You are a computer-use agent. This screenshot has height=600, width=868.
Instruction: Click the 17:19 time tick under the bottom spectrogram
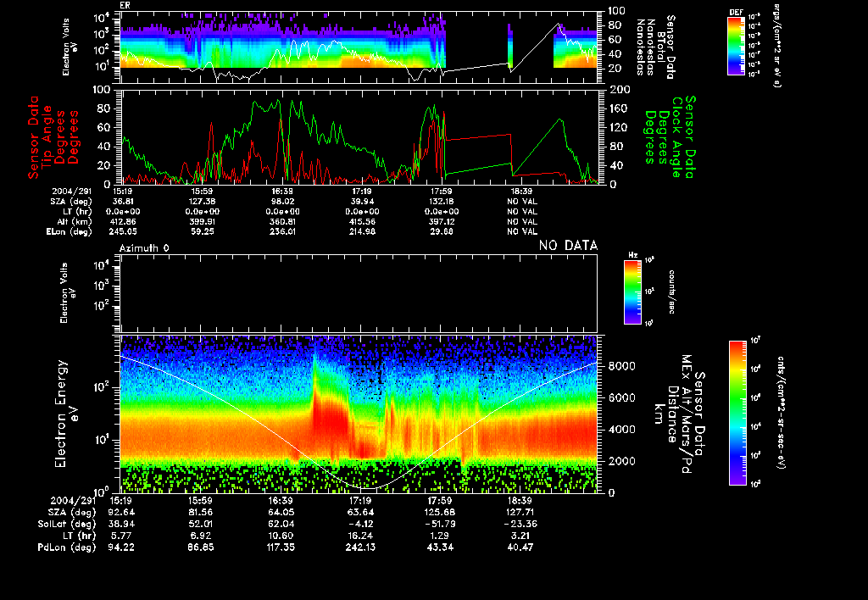(x=359, y=501)
